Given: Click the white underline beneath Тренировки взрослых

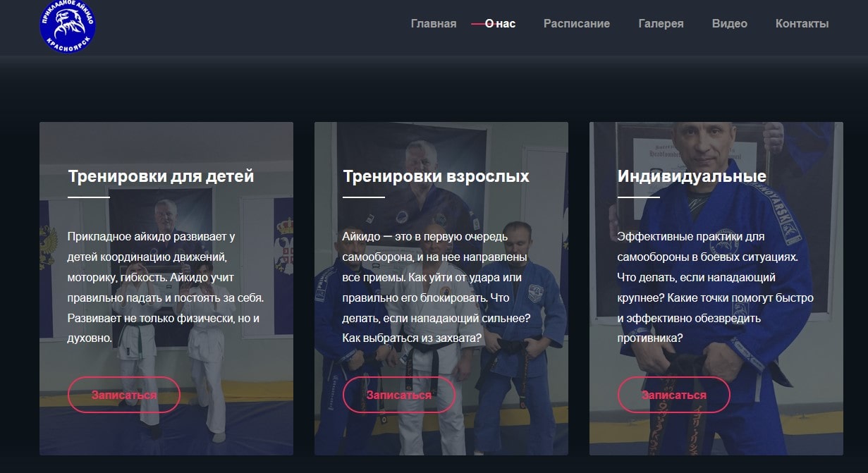Looking at the screenshot, I should point(364,197).
